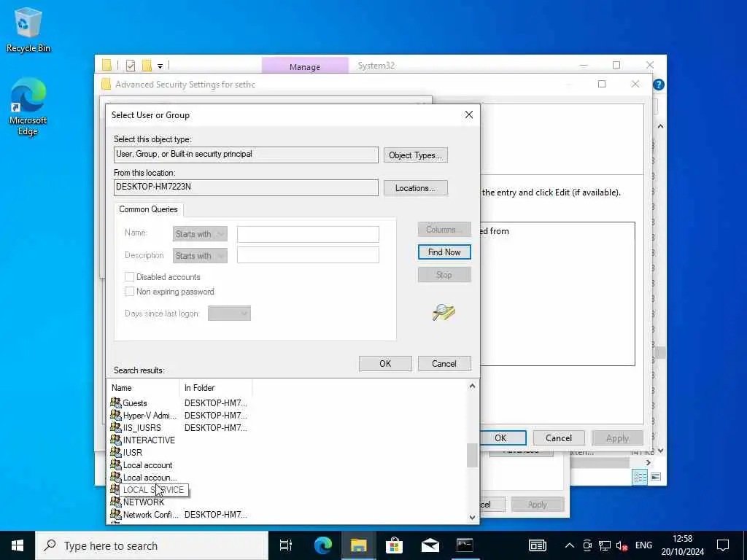Viewport: 747px width, 560px height.
Task: Click OK in Select User or Group
Action: coord(385,363)
